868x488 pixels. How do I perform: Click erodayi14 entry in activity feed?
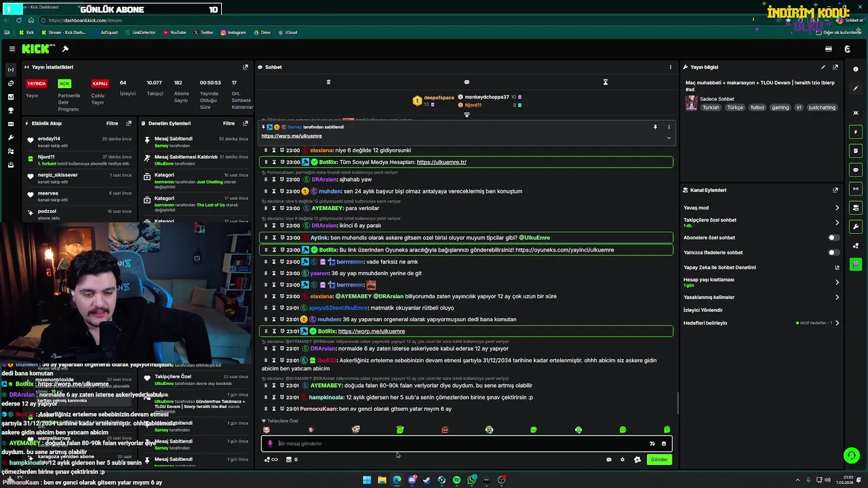click(79, 142)
